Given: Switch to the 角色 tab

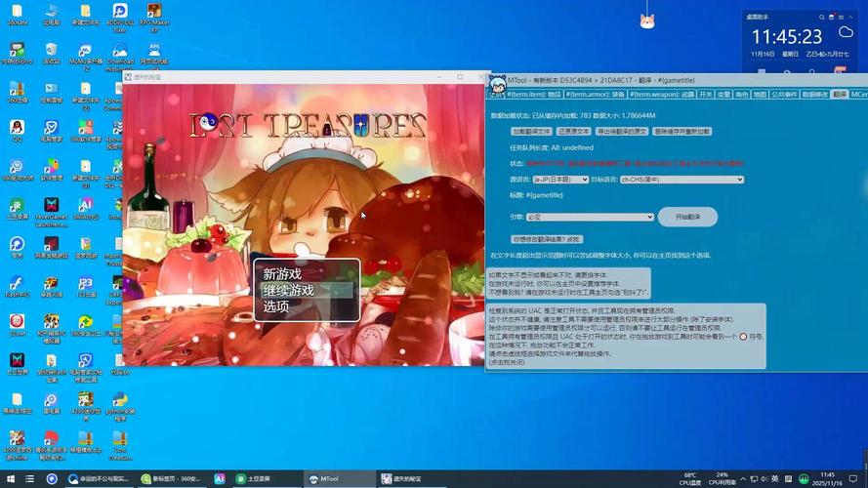Looking at the screenshot, I should tap(742, 95).
